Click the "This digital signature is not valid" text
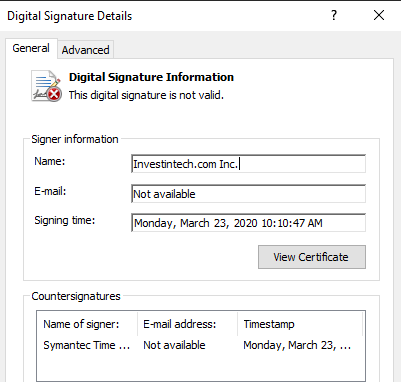 click(146, 95)
